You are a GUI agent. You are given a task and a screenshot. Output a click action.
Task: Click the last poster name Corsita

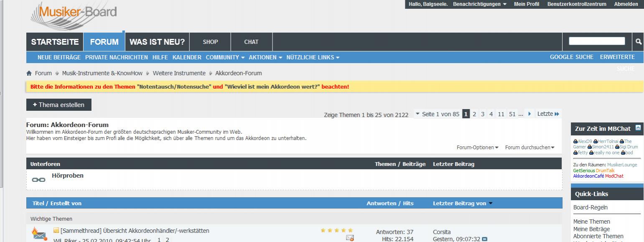[442, 232]
